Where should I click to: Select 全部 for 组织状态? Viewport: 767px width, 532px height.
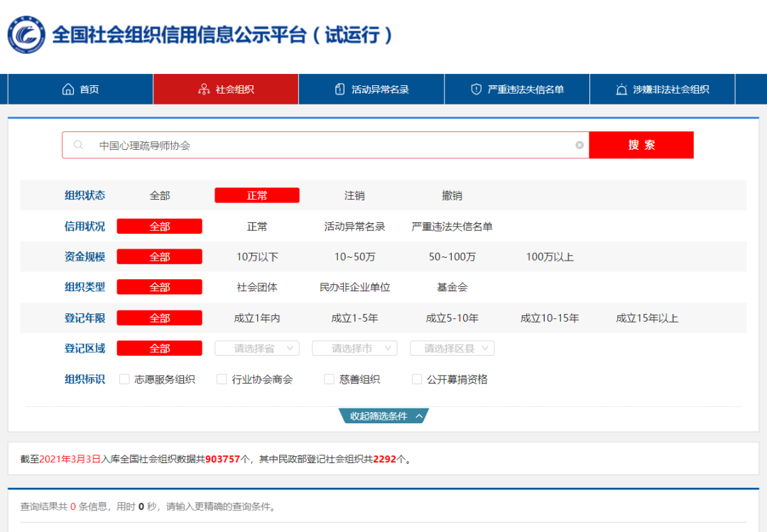160,195
